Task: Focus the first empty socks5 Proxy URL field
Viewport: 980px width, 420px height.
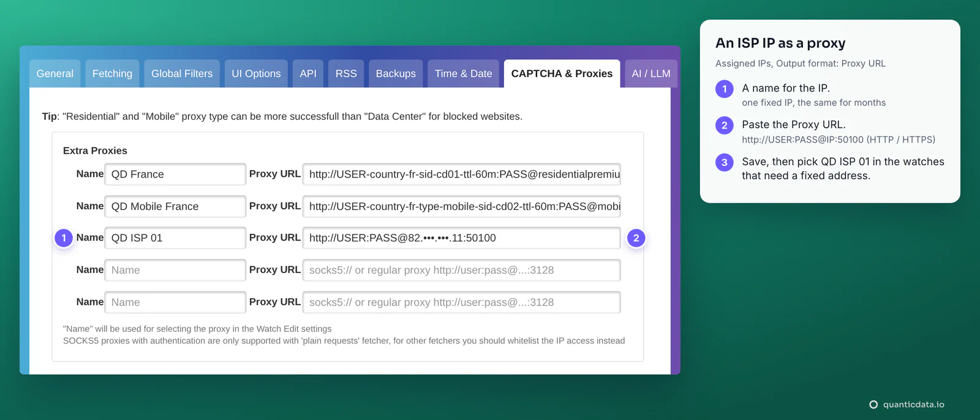Action: pyautogui.click(x=462, y=270)
